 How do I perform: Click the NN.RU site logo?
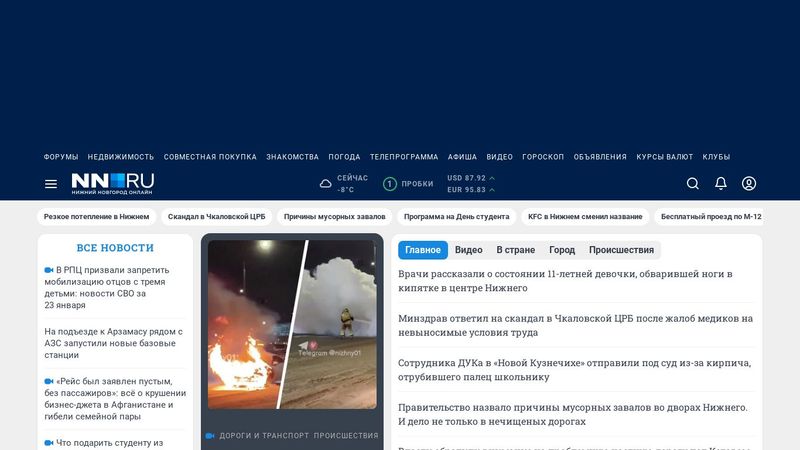coord(113,184)
